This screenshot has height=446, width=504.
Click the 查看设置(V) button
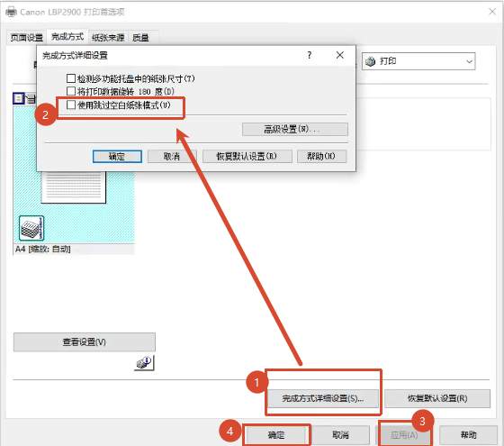(x=85, y=341)
